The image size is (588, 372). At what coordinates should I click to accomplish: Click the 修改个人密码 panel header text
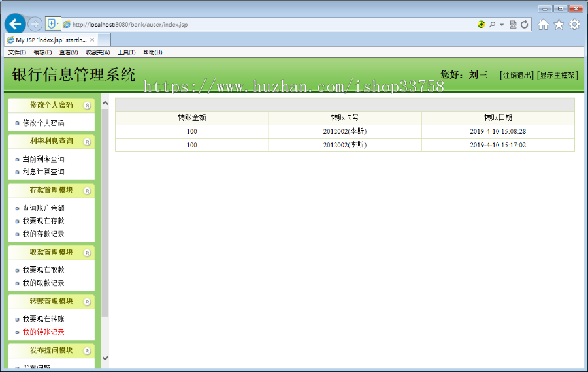tap(52, 105)
